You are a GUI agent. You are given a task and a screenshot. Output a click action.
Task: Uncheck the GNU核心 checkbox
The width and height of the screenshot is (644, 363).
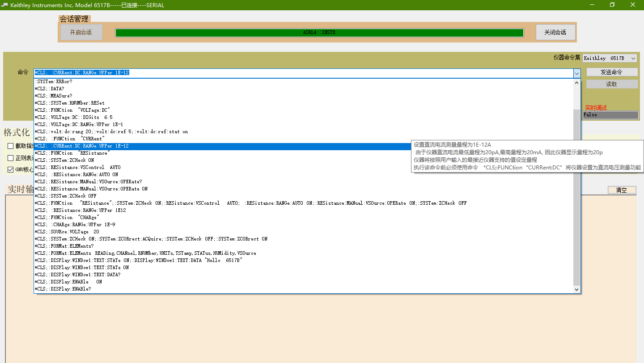[x=10, y=169]
